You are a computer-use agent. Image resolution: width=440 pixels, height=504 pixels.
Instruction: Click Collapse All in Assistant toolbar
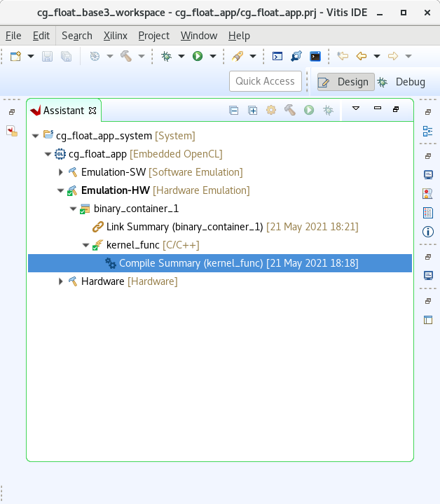[x=234, y=111]
